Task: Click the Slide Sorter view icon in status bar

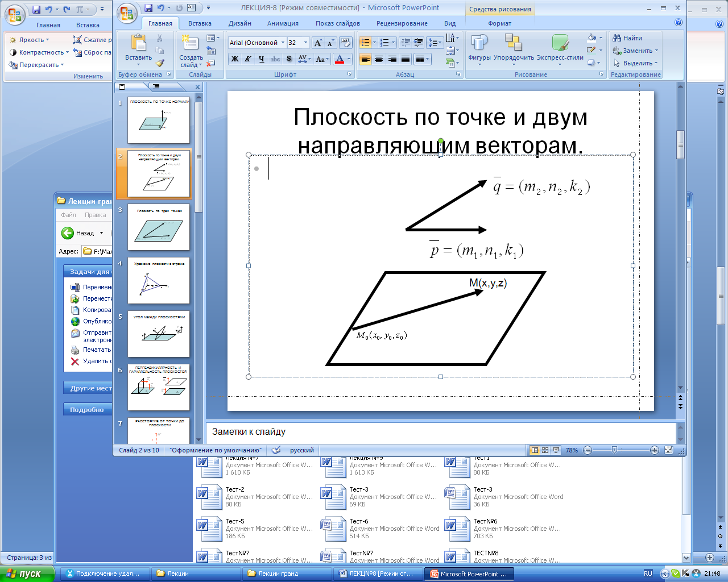Action: tap(545, 450)
